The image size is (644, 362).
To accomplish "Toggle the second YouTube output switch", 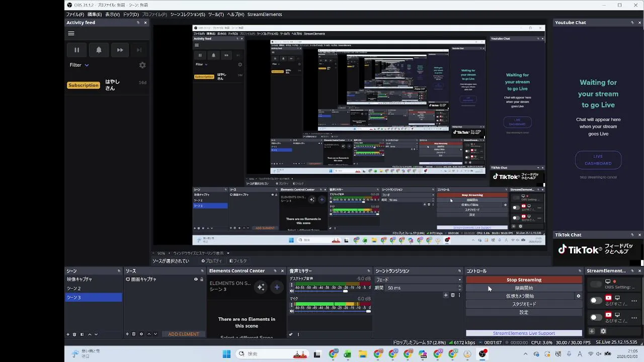I will (596, 317).
